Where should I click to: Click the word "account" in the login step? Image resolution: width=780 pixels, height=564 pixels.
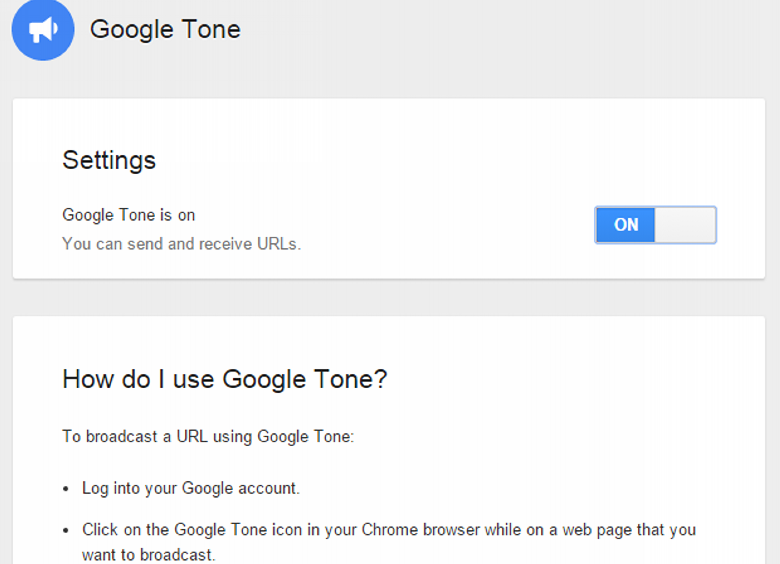click(x=270, y=488)
